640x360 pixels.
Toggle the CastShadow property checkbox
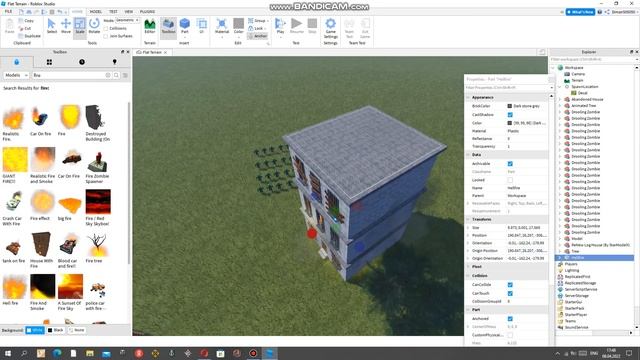(510, 115)
